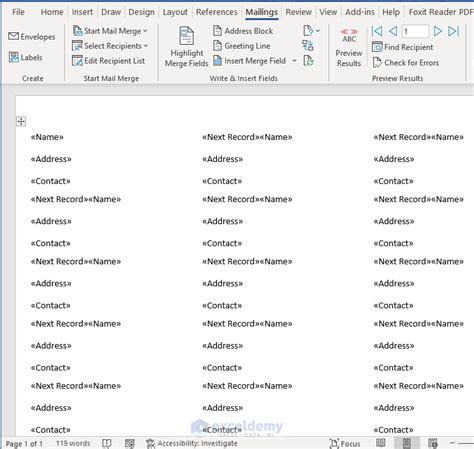Open the Help tab

coord(391,12)
